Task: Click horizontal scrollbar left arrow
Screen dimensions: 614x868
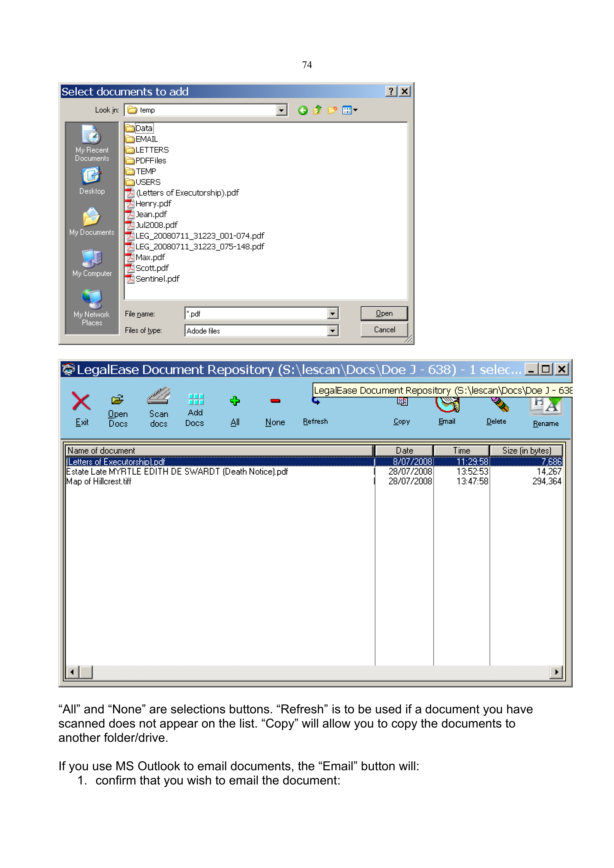Action: click(72, 672)
